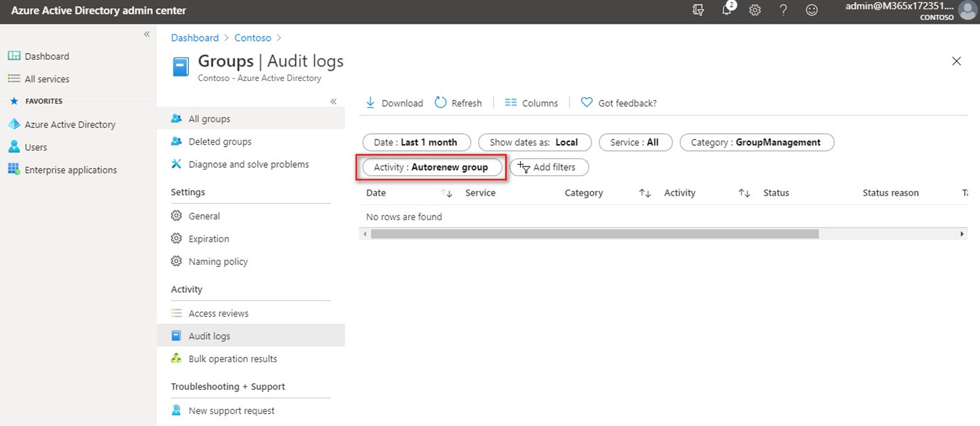Image resolution: width=980 pixels, height=426 pixels.
Task: Open the Category: GroupManagement filter
Action: click(757, 142)
